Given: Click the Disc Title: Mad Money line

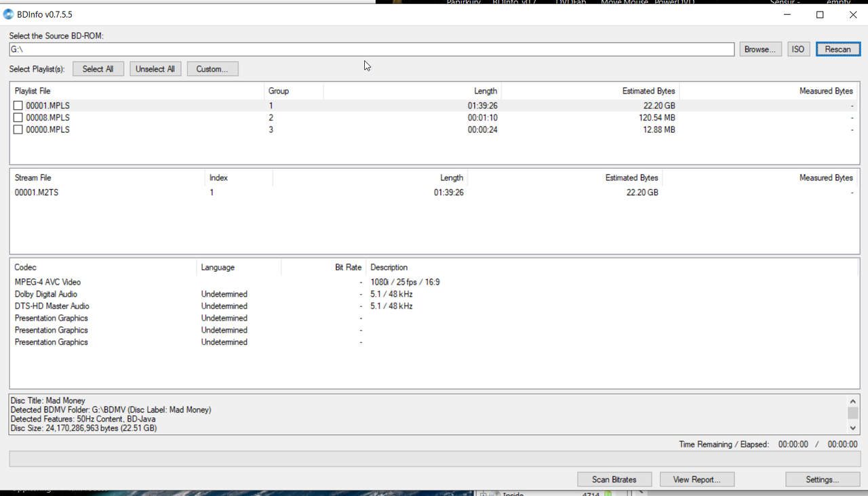Looking at the screenshot, I should 48,401.
